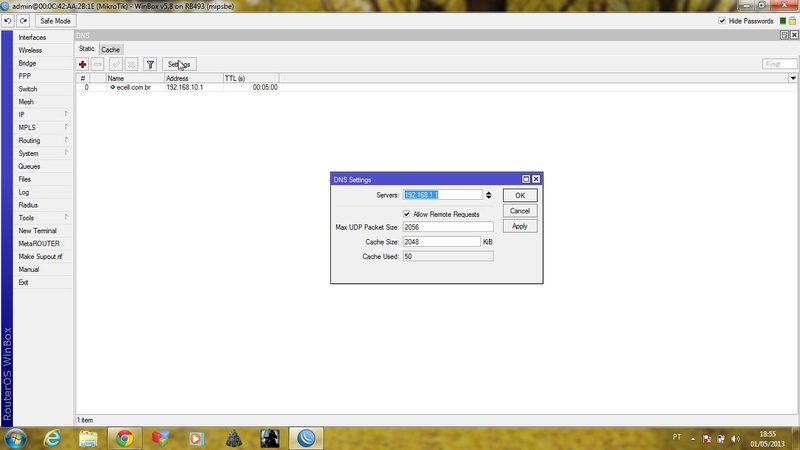Click the Address column header
This screenshot has width=800, height=450.
[194, 78]
